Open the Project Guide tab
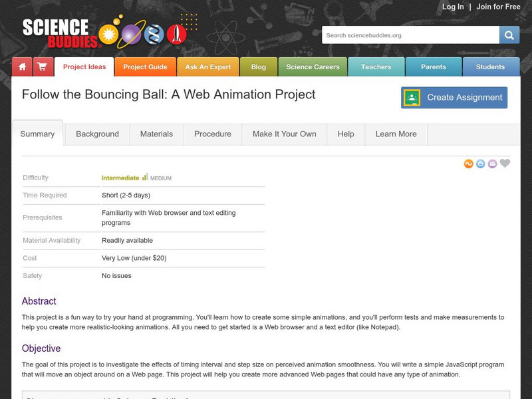This screenshot has width=532, height=399. pyautogui.click(x=145, y=67)
